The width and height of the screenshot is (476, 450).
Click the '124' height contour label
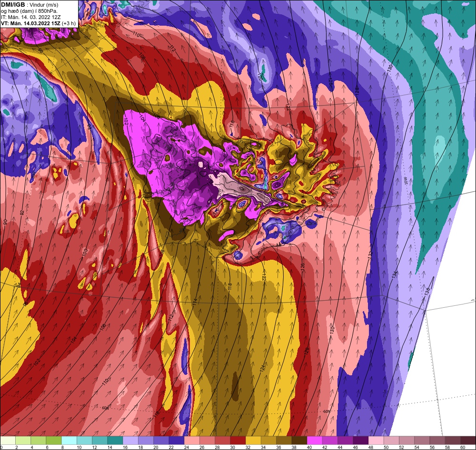[263, 368]
